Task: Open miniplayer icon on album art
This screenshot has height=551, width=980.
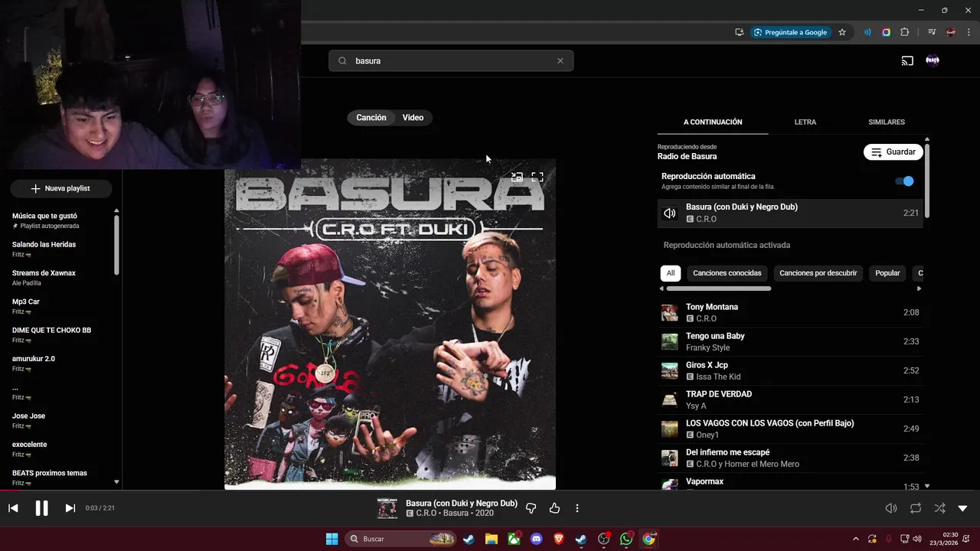Action: click(x=517, y=177)
